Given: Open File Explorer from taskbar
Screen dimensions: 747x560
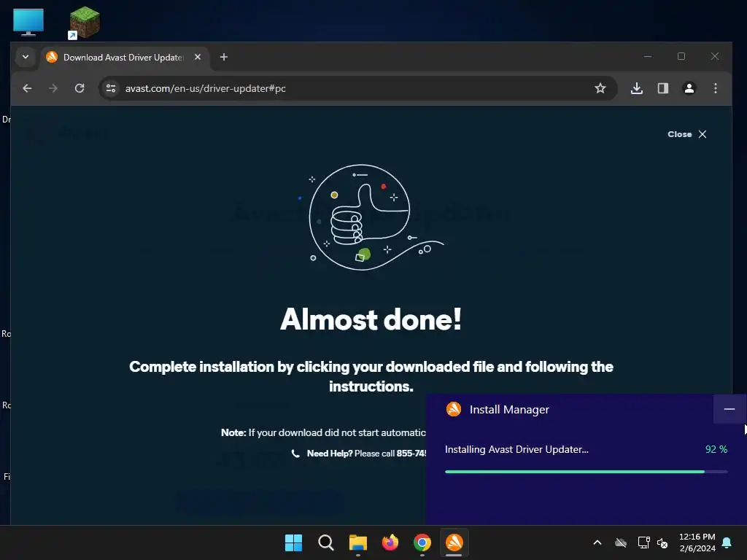Looking at the screenshot, I should click(357, 542).
